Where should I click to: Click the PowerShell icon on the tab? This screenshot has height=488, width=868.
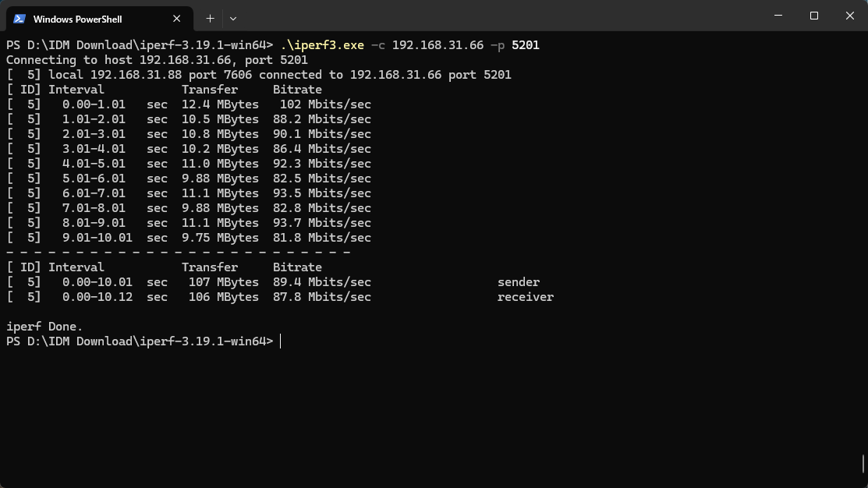[x=19, y=19]
